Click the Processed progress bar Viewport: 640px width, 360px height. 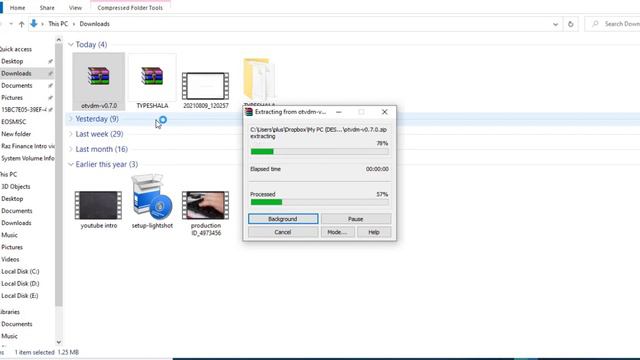320,202
